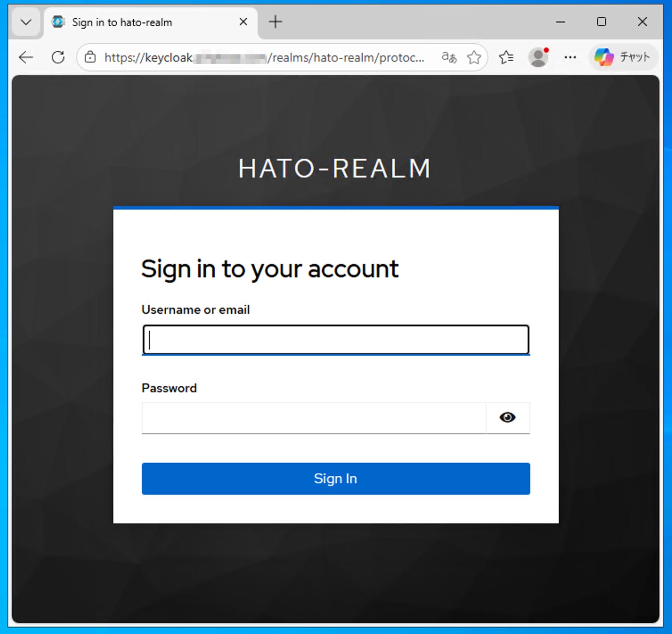Toggle password visibility with the eye icon
Viewport: 672px width, 634px height.
coord(508,417)
